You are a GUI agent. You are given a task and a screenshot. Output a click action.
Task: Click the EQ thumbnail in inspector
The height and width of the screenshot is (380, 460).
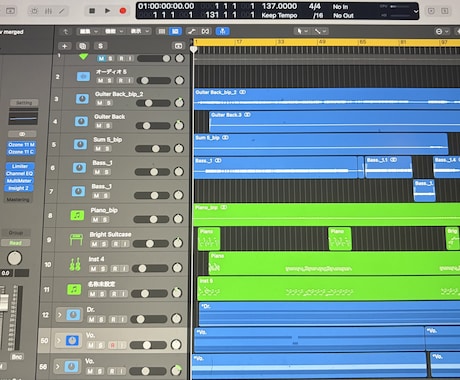23,116
